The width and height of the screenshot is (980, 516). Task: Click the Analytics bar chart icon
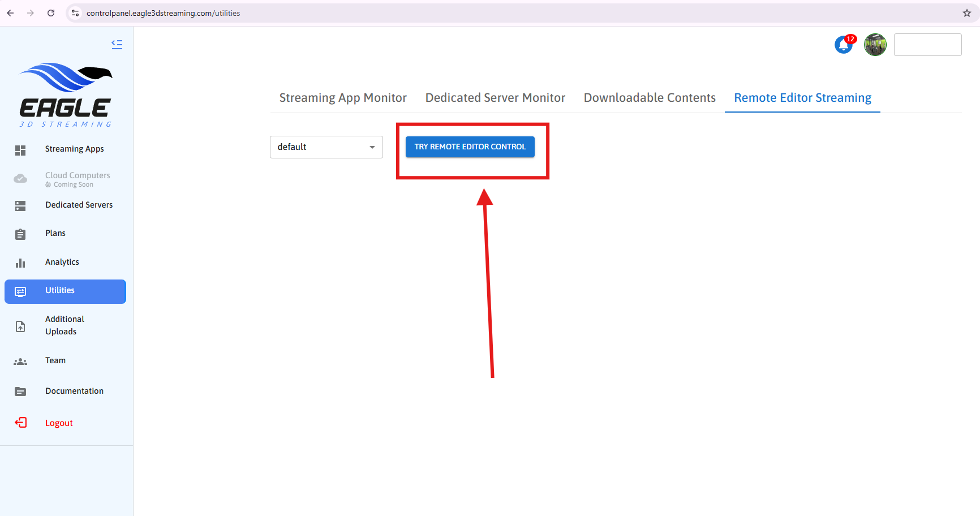(x=20, y=263)
